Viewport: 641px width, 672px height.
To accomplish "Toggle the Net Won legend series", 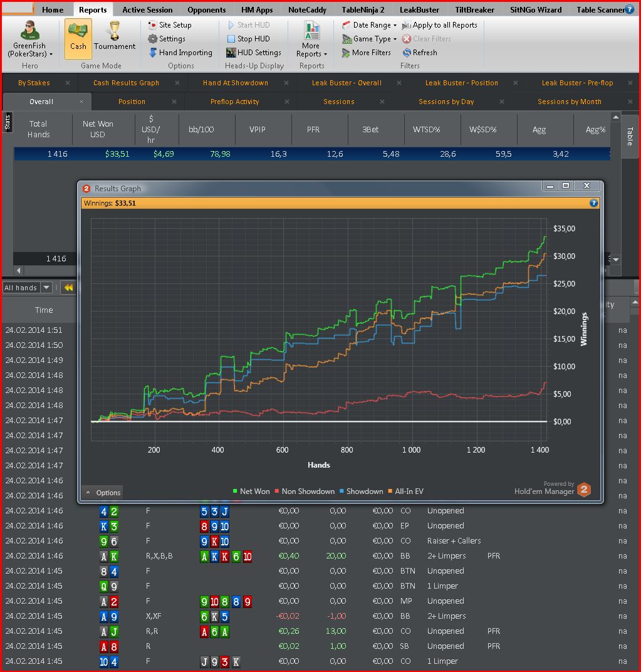I will click(x=251, y=491).
